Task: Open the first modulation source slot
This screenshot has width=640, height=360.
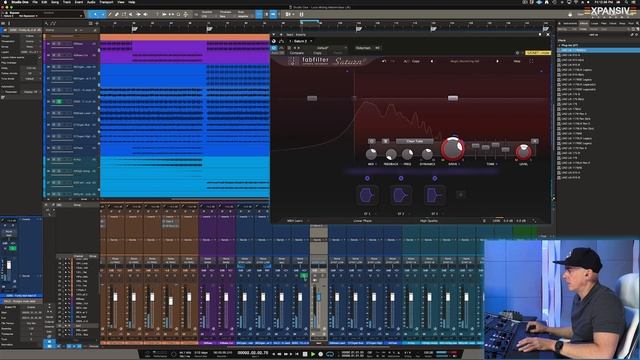Action: pyautogui.click(x=367, y=196)
